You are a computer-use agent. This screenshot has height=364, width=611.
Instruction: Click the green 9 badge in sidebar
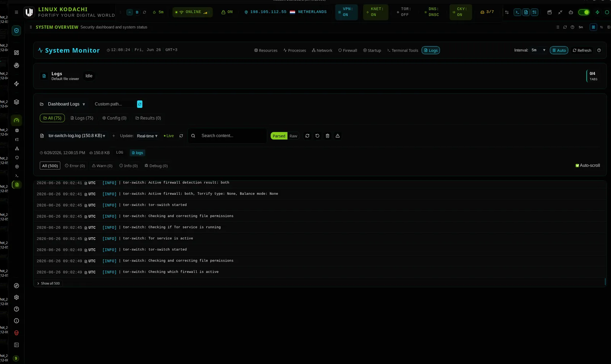[16, 359]
